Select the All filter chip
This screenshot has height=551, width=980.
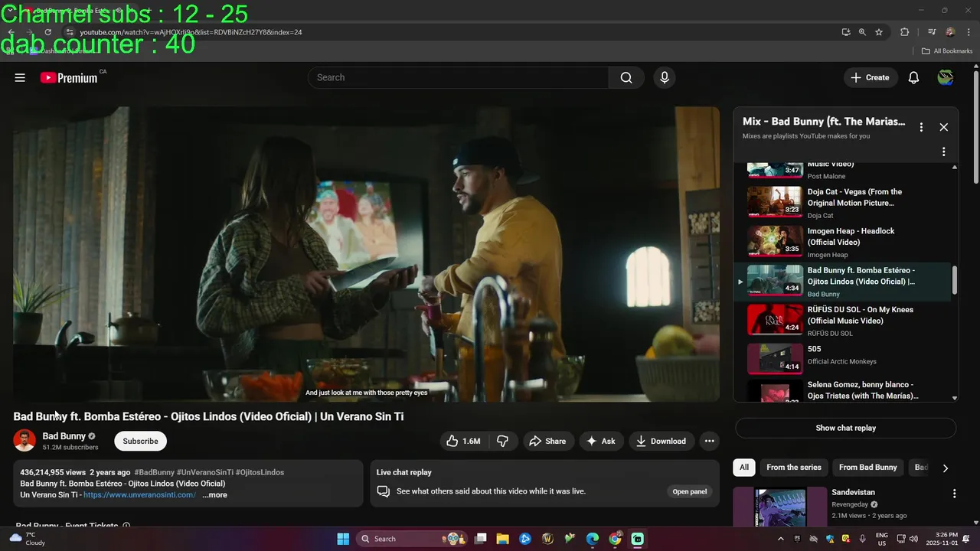tap(743, 468)
